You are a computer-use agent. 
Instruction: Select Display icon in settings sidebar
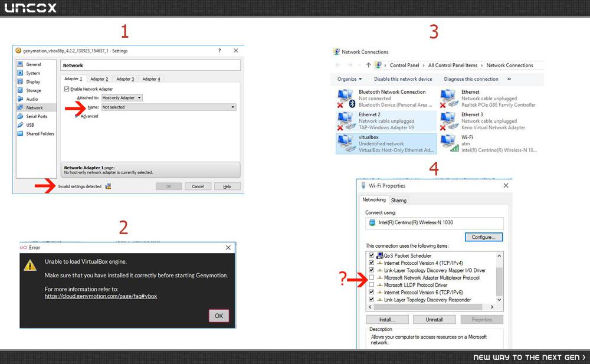(20, 81)
